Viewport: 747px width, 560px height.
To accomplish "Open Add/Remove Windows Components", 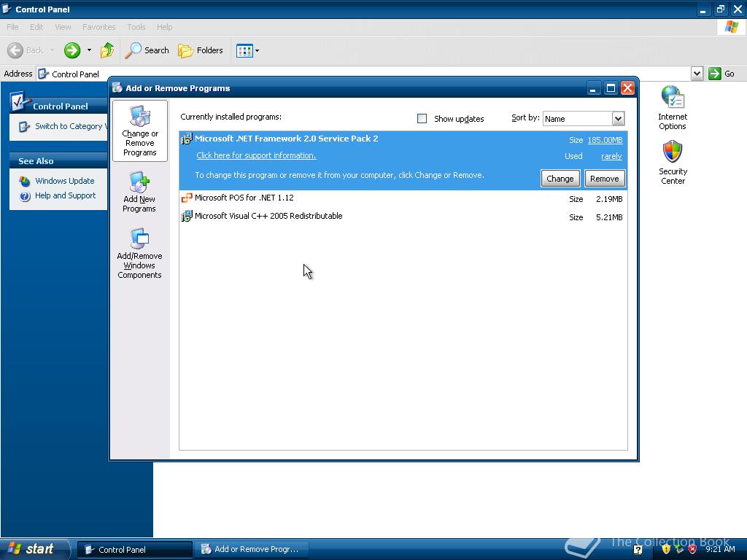I will tap(139, 253).
